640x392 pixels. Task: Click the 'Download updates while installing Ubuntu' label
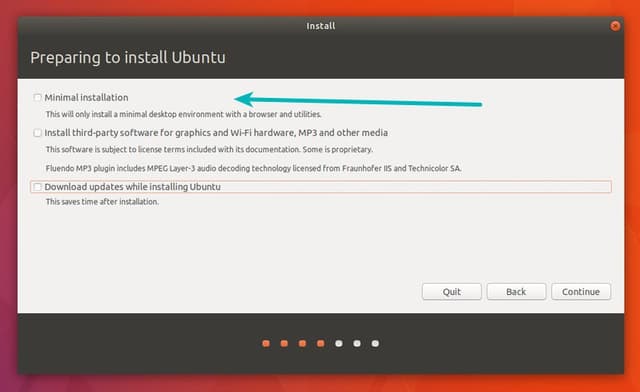click(133, 187)
